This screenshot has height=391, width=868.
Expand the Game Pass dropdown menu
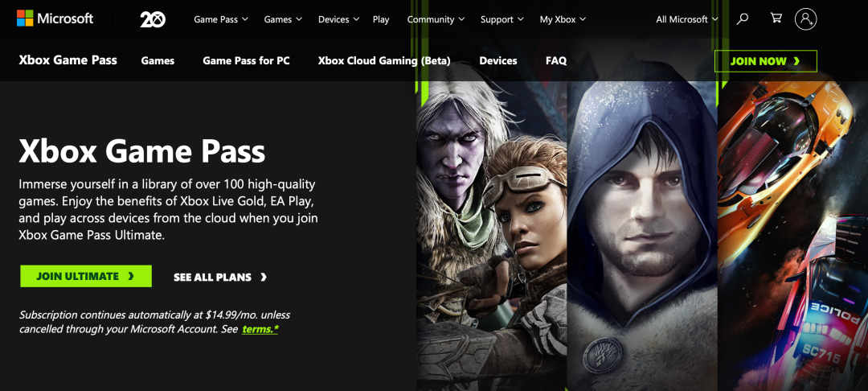click(x=221, y=19)
